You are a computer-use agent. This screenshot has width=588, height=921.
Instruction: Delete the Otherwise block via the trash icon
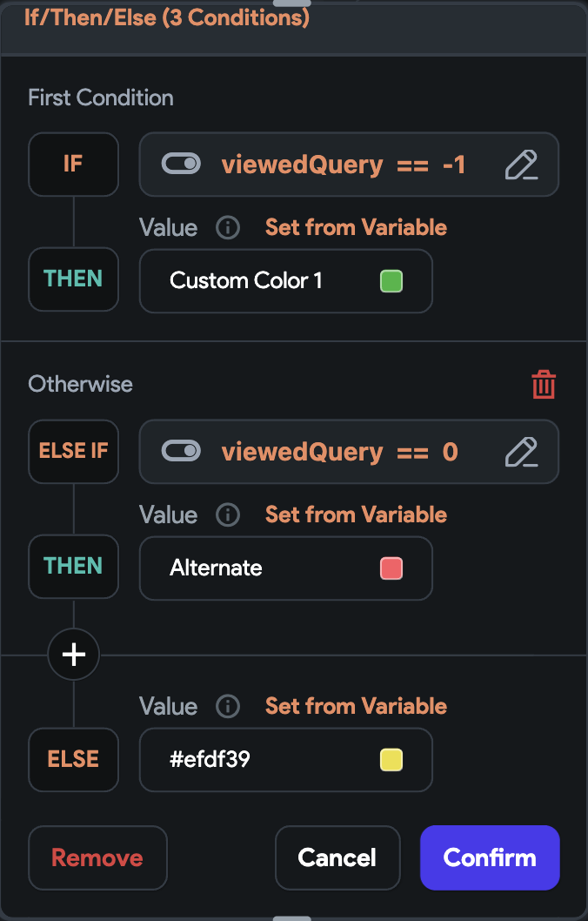(x=543, y=383)
